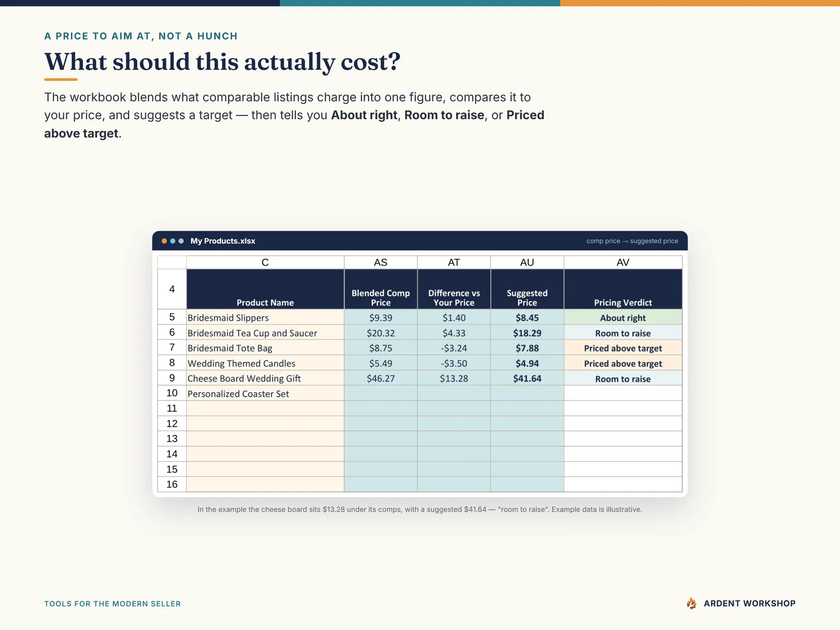Click the $20.32 blended comp price
The width and height of the screenshot is (840, 630).
(x=381, y=332)
